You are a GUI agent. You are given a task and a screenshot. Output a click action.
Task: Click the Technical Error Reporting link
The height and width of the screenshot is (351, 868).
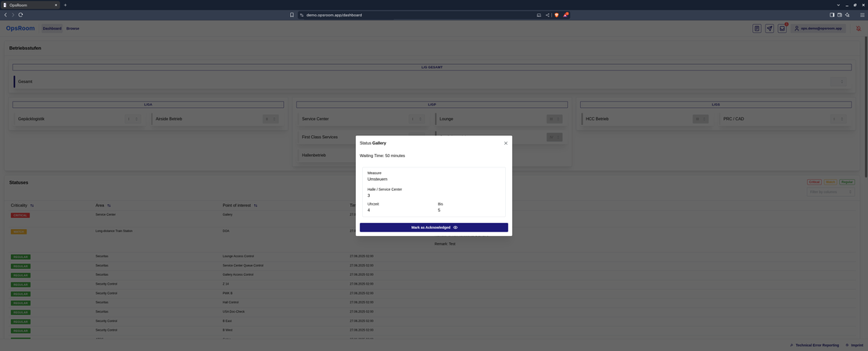coord(814,345)
